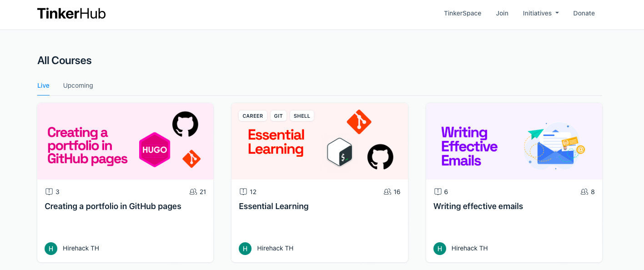Select the Live courses tab

43,85
